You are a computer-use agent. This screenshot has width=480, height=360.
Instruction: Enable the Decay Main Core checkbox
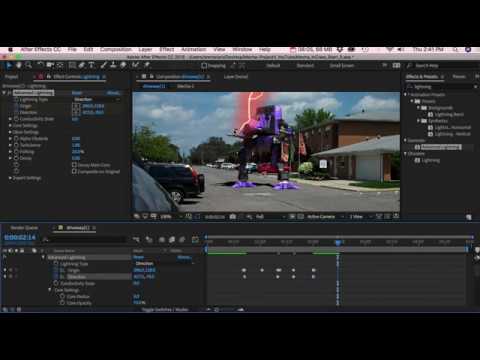coord(74,165)
